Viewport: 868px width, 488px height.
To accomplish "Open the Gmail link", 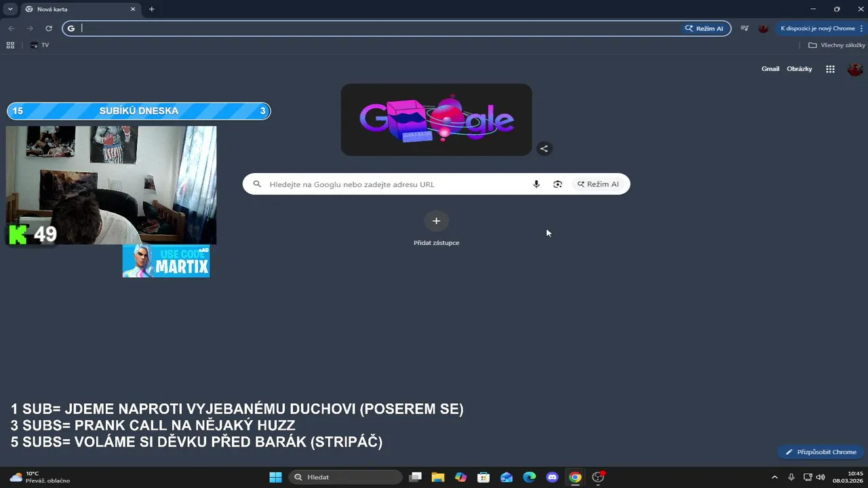I will (770, 69).
